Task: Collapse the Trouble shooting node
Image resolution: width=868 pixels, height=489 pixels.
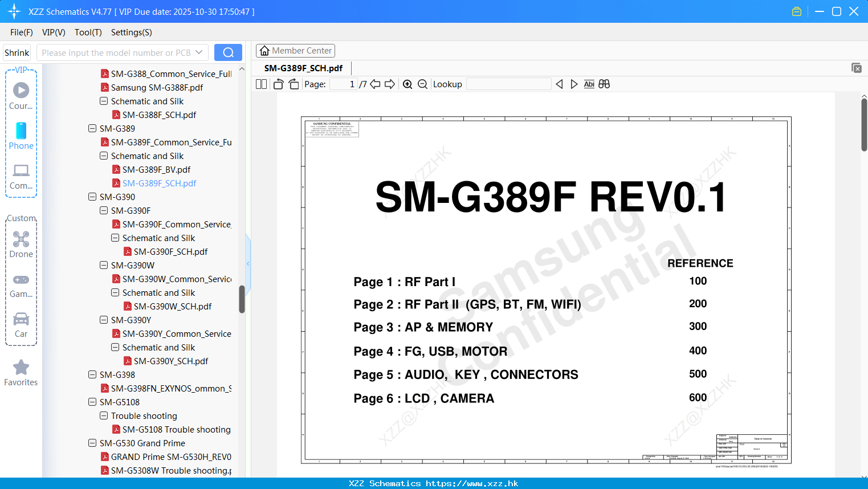Action: pyautogui.click(x=104, y=415)
